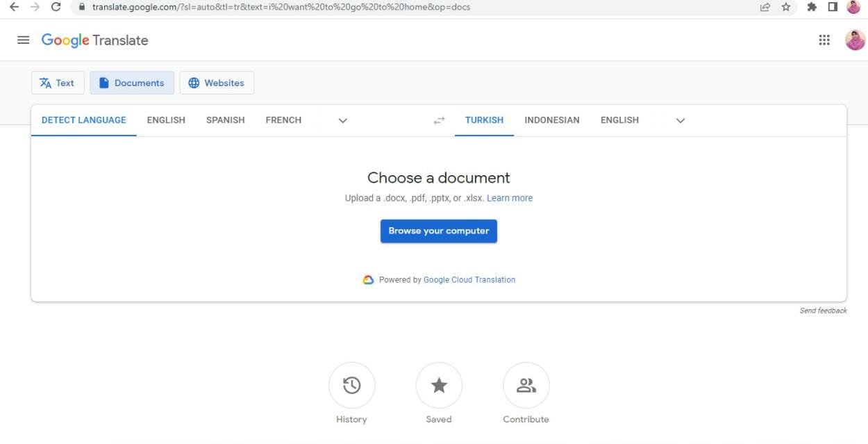The width and height of the screenshot is (868, 444).
Task: Select Detect Language source tab
Action: tap(84, 120)
